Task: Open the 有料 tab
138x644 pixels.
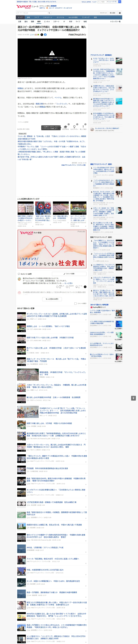Action: 95,17
